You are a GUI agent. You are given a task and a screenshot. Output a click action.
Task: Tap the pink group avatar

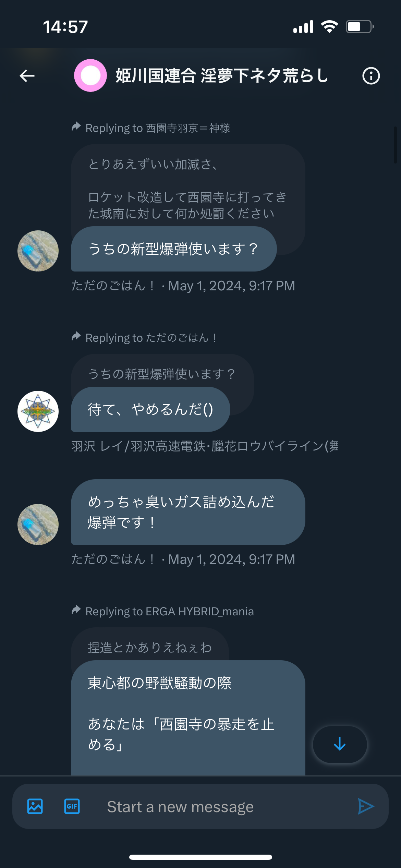90,75
